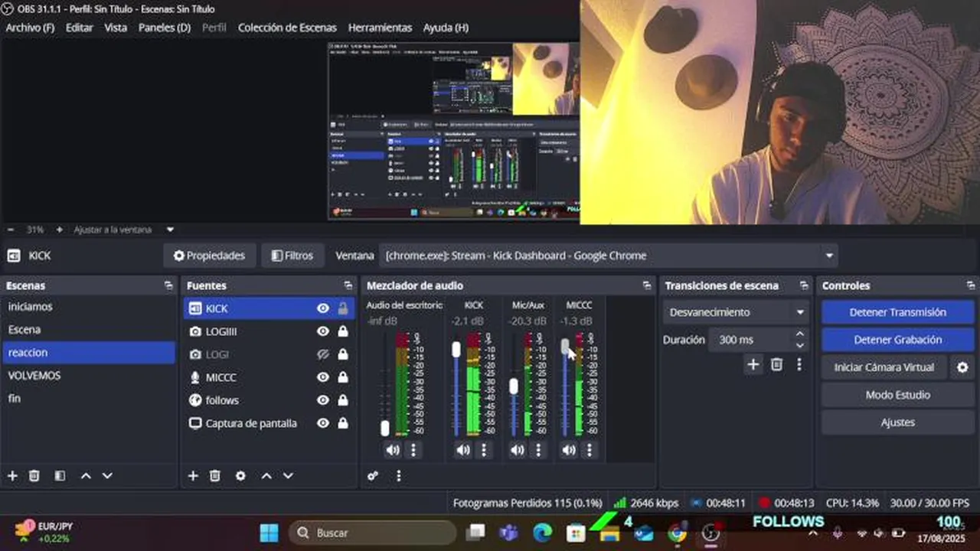
Task: Zoom in preview with plus icon
Action: point(59,230)
